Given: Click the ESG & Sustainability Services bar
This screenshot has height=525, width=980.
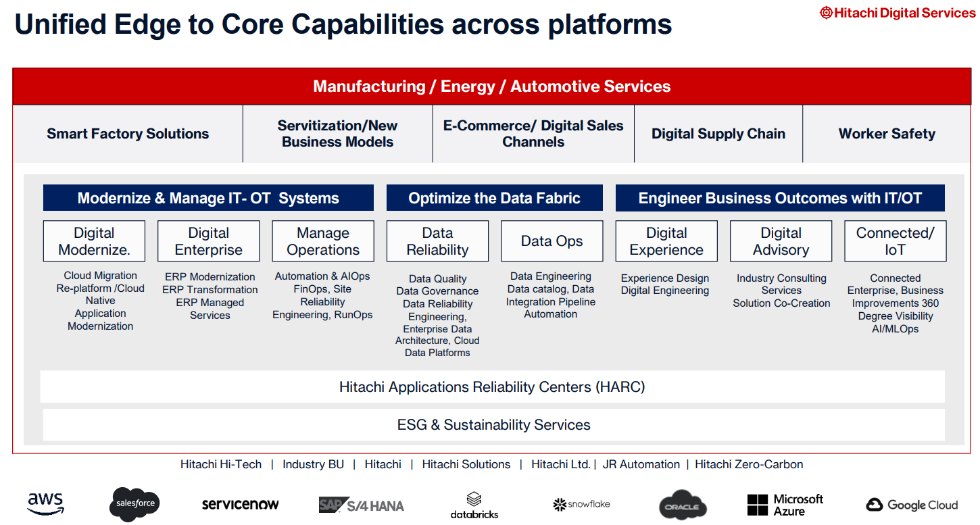Looking at the screenshot, I should [x=493, y=425].
